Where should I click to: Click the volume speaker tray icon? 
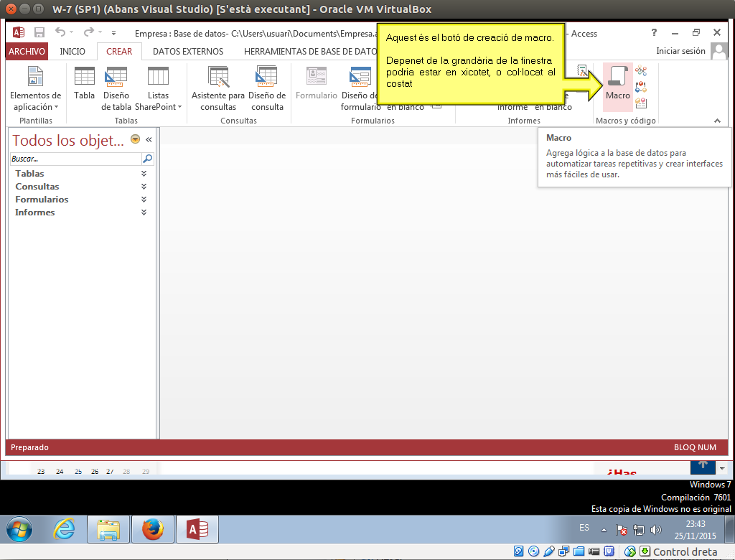click(655, 530)
